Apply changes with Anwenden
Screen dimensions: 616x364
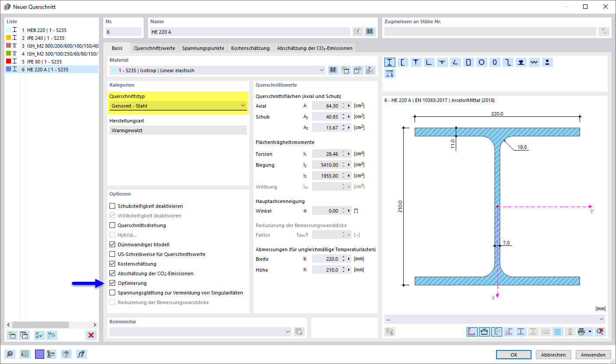(593, 355)
